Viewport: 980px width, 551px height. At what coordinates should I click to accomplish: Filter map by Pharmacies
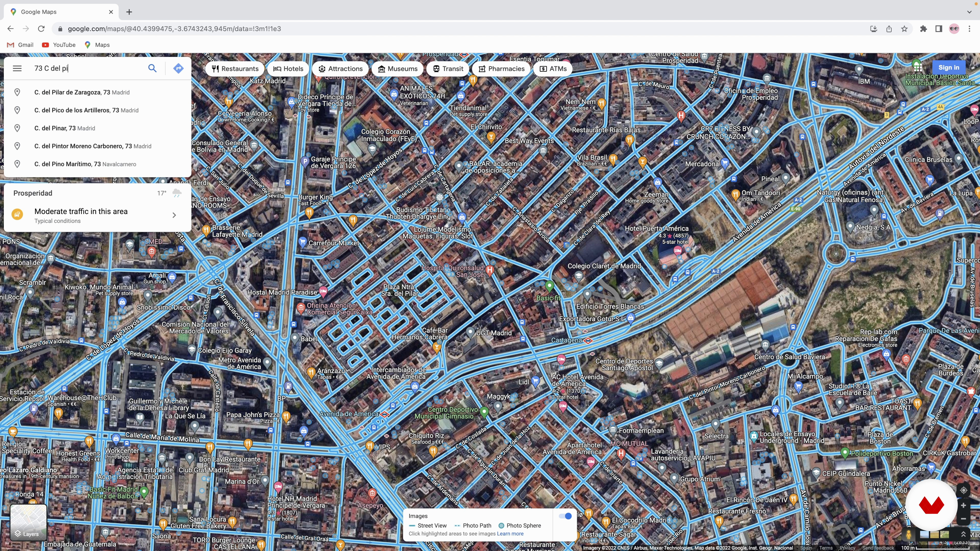tap(501, 69)
